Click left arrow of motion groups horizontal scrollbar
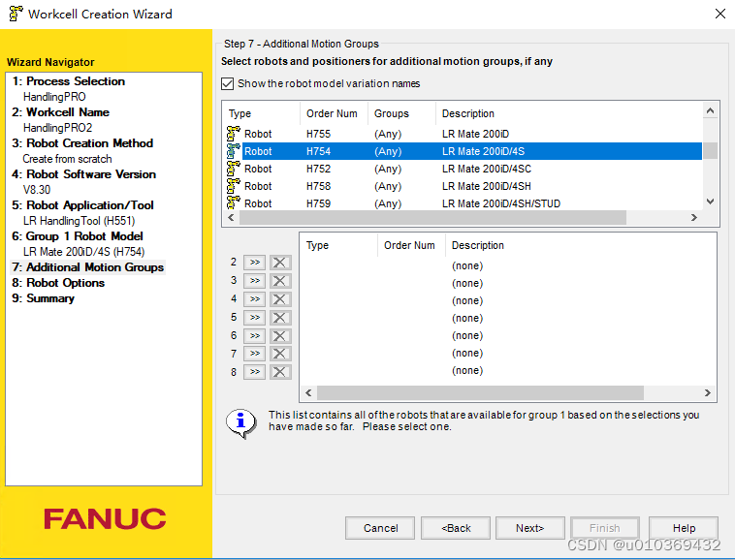This screenshot has height=560, width=735. coord(308,392)
